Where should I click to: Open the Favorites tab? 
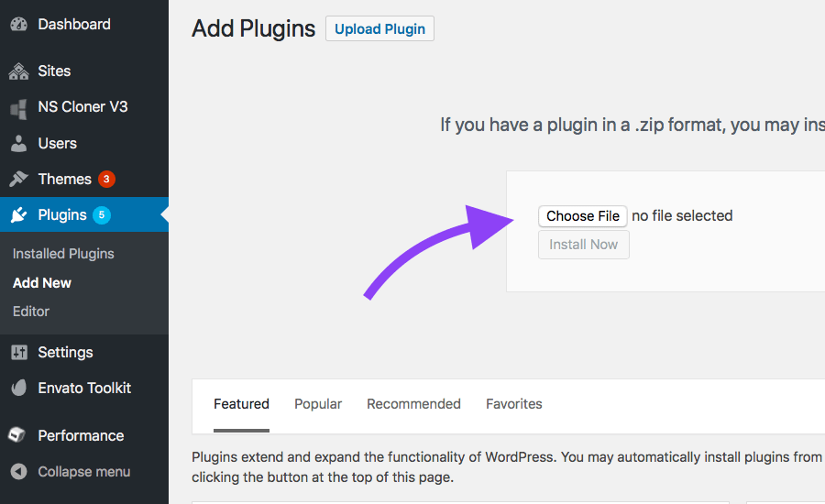pyautogui.click(x=514, y=404)
